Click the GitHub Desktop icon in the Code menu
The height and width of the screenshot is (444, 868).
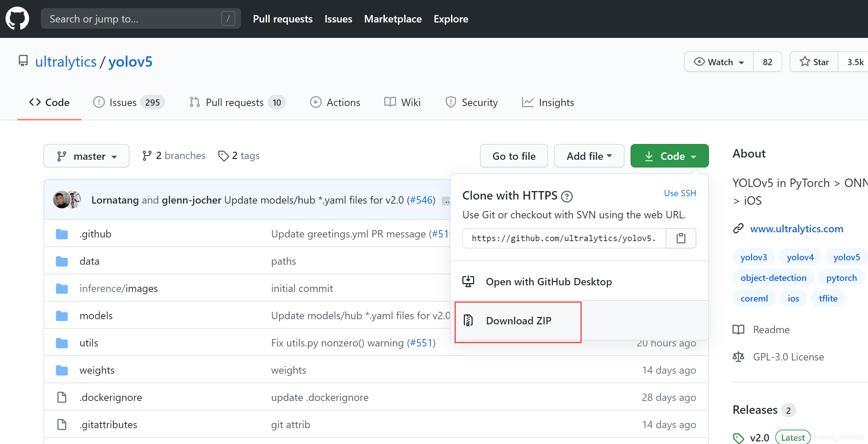468,282
